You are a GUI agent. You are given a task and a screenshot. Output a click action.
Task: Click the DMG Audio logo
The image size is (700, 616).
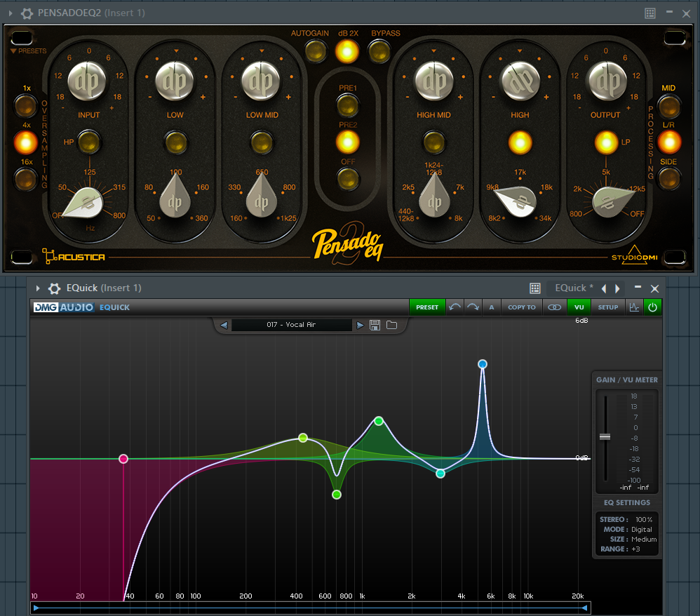pyautogui.click(x=64, y=307)
